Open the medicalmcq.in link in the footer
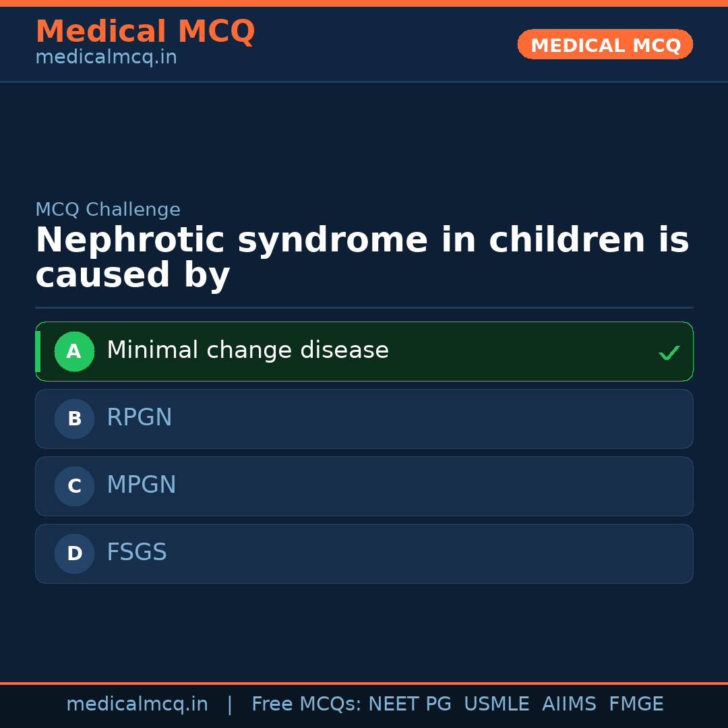The height and width of the screenshot is (728, 728). [137, 704]
